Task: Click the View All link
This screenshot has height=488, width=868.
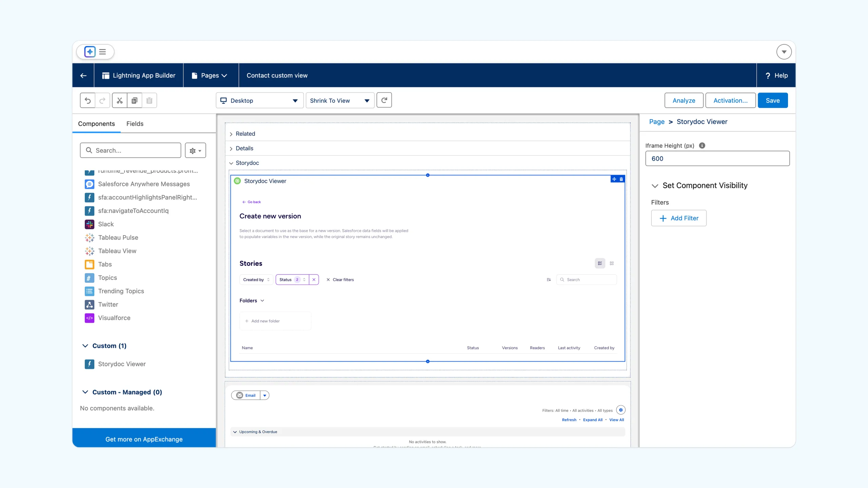Action: point(616,420)
